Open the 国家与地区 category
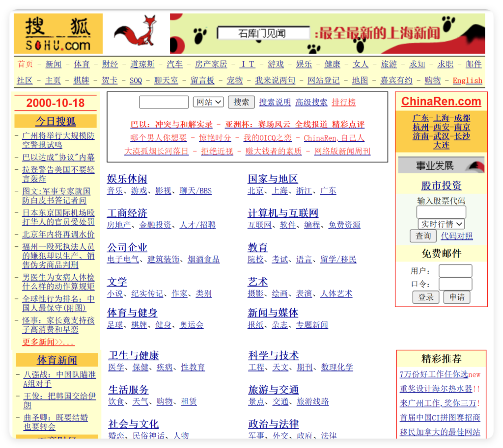The width and height of the screenshot is (503, 448). click(273, 179)
